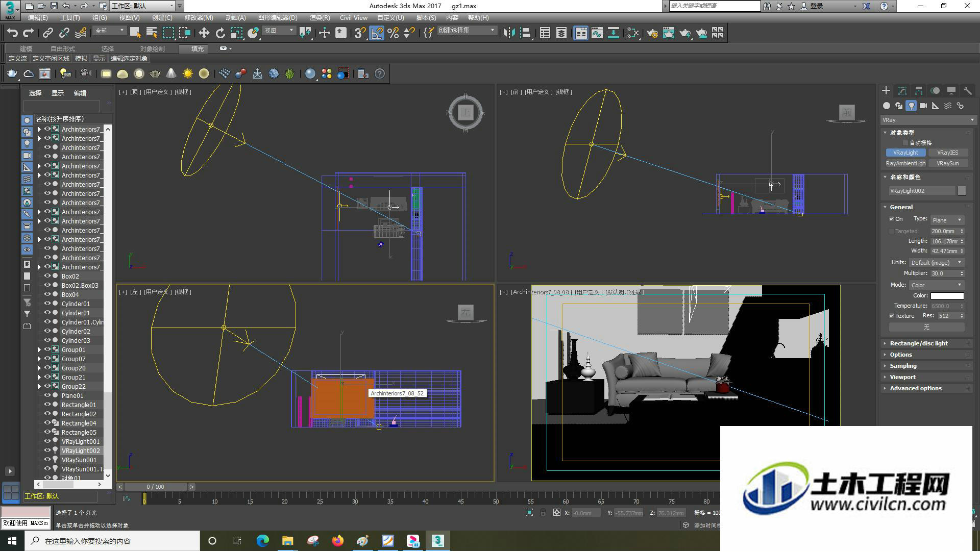Activate the Select and Rotate tool
Viewport: 980px width, 552px height.
click(220, 33)
